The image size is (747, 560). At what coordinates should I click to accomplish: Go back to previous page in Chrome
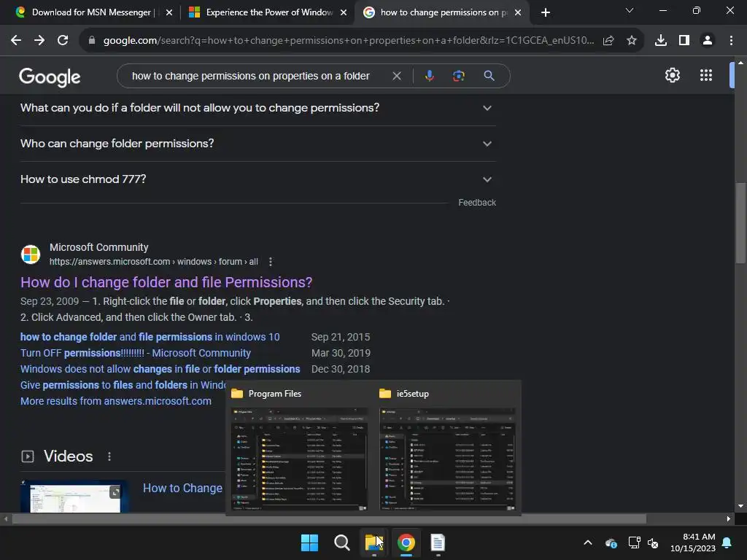coord(16,41)
